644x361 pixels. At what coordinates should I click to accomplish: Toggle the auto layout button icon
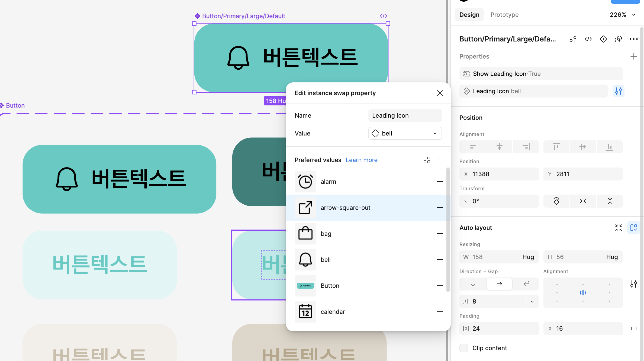pyautogui.click(x=633, y=228)
